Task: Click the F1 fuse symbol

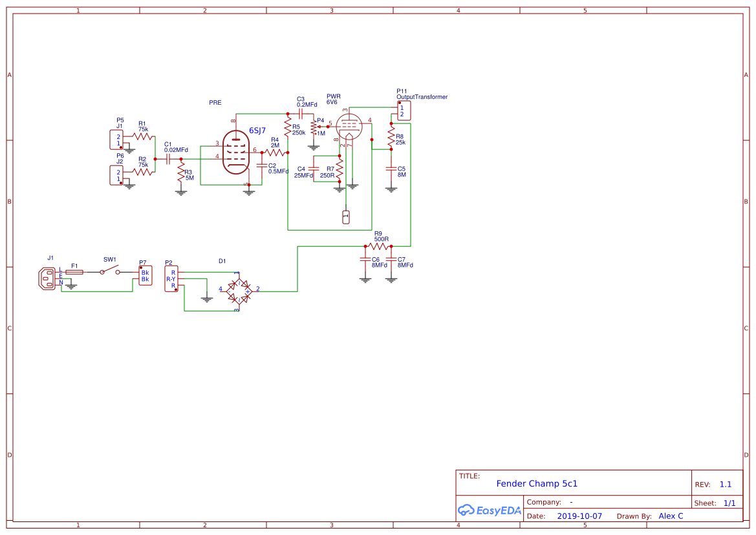Action: pos(74,272)
